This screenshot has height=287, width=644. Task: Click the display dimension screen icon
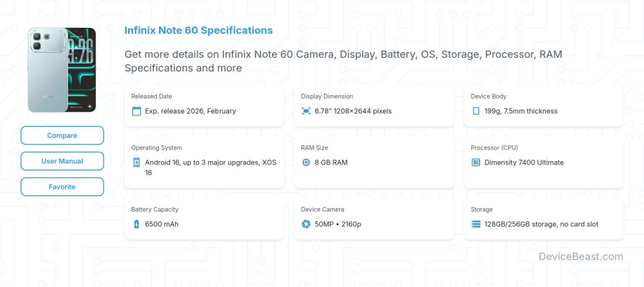point(306,111)
